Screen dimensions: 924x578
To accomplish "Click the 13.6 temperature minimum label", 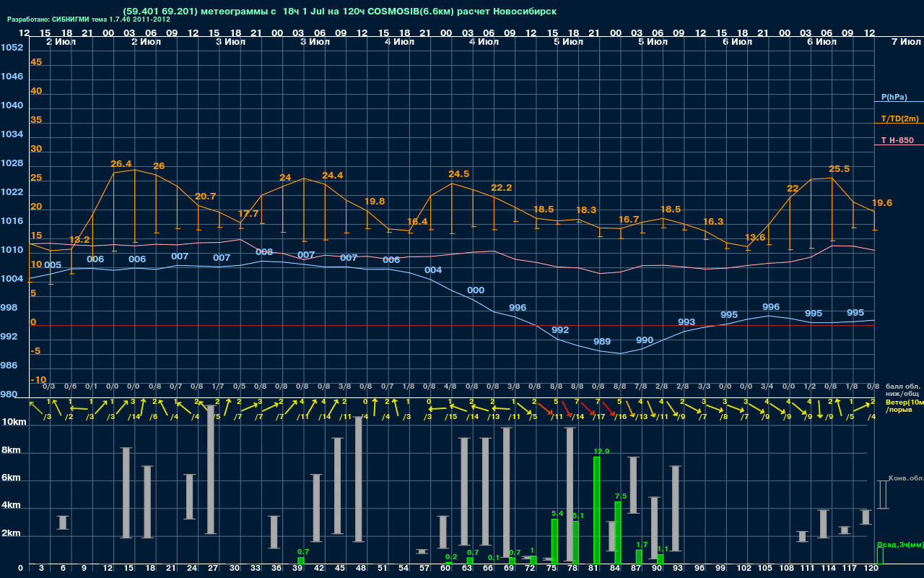I will pos(755,238).
